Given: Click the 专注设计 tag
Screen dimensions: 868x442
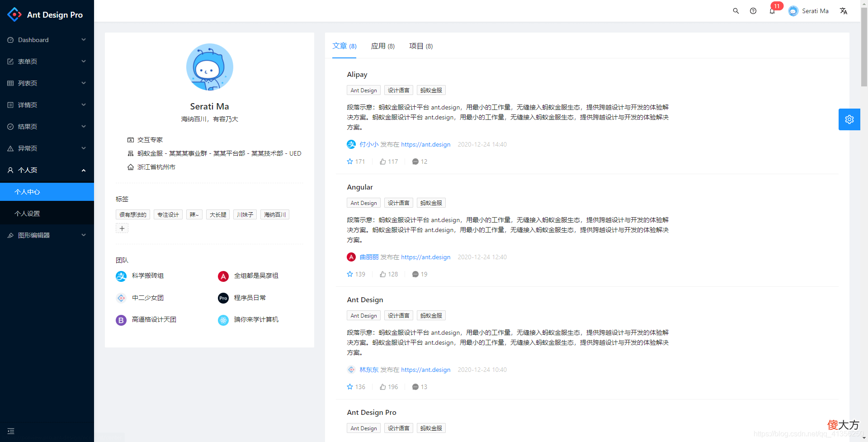Looking at the screenshot, I should [168, 214].
